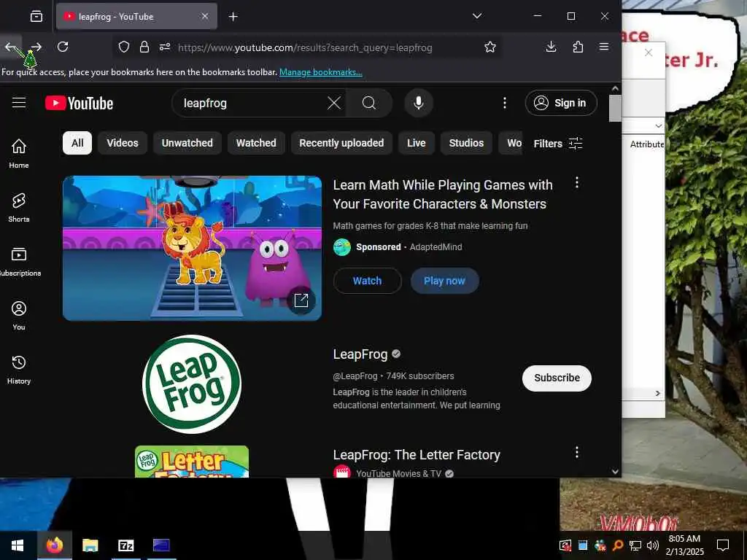
Task: Subscribe to the LeapFrog channel
Action: click(x=557, y=378)
